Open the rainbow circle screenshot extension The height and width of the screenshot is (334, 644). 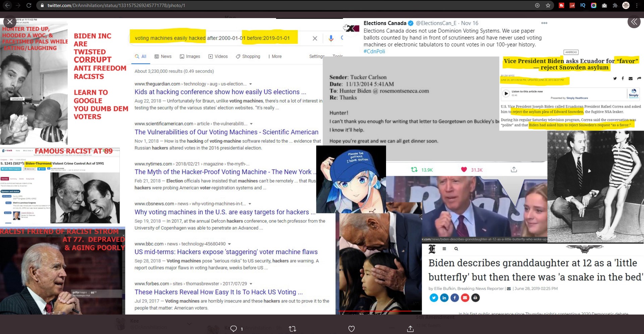[594, 5]
